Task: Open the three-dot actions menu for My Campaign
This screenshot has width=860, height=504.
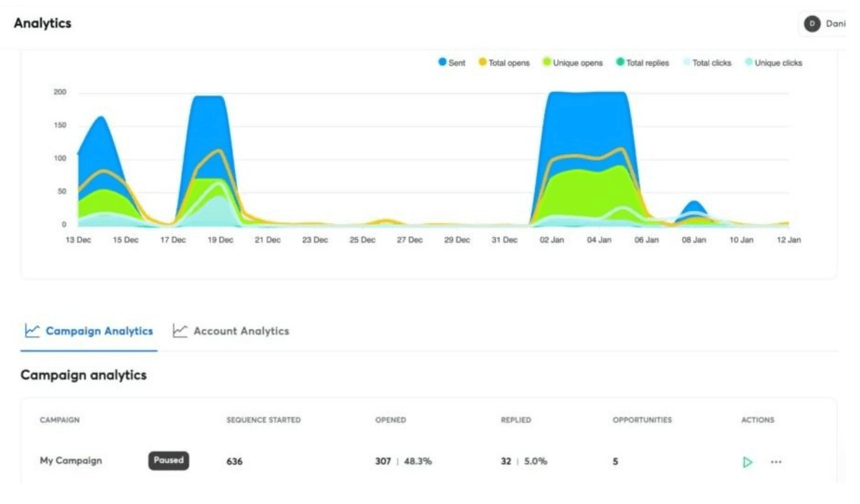Action: 776,461
